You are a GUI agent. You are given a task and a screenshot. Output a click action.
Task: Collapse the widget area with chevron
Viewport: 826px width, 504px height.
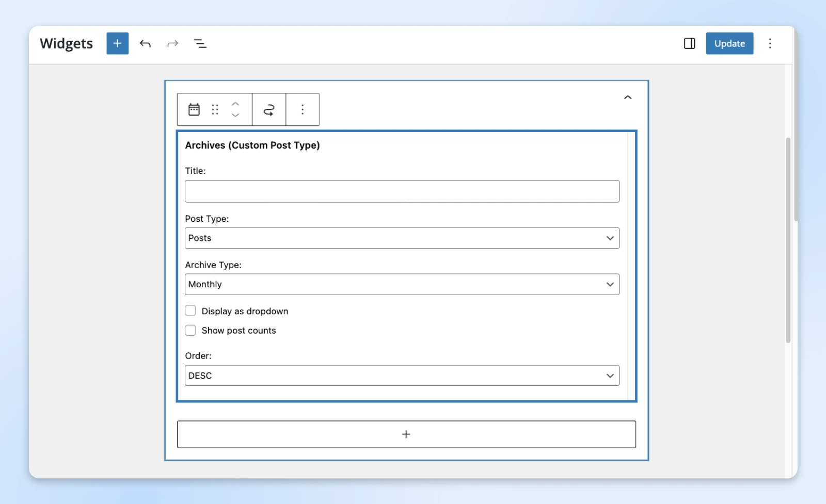point(628,97)
